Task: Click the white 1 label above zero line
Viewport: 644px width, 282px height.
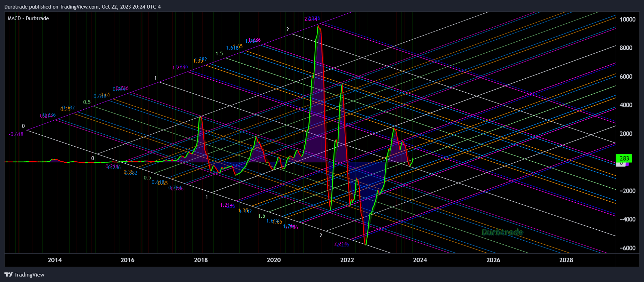Action: [x=155, y=78]
